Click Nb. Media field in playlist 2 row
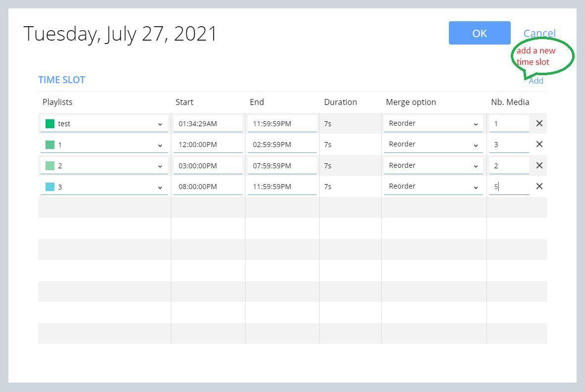Screen dimensions: 585x392 [x=509, y=166]
